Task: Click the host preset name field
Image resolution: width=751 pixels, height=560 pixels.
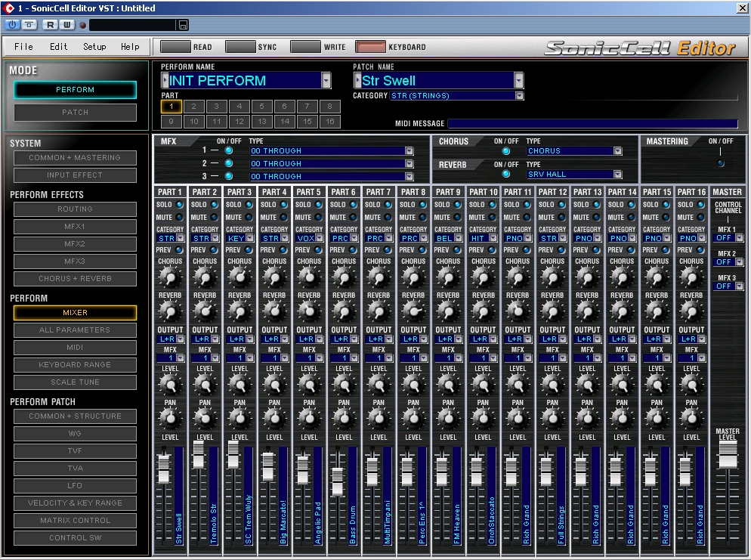Action: coord(133,25)
